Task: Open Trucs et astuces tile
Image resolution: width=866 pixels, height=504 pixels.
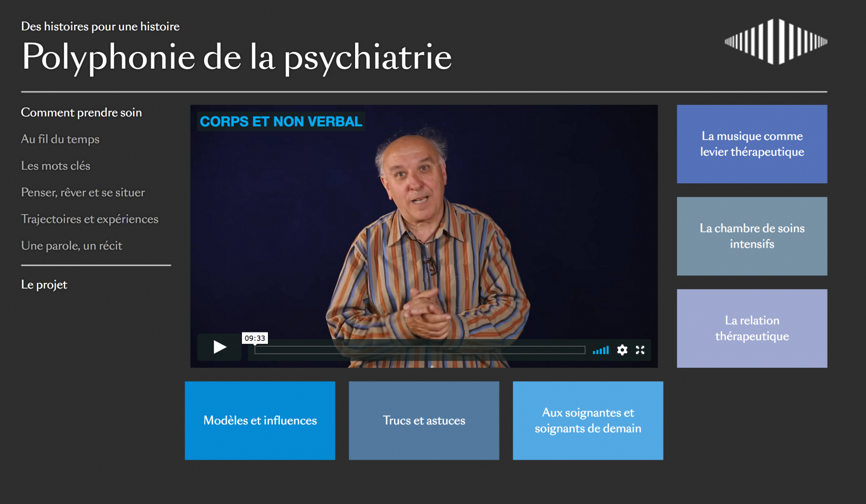Action: point(424,421)
